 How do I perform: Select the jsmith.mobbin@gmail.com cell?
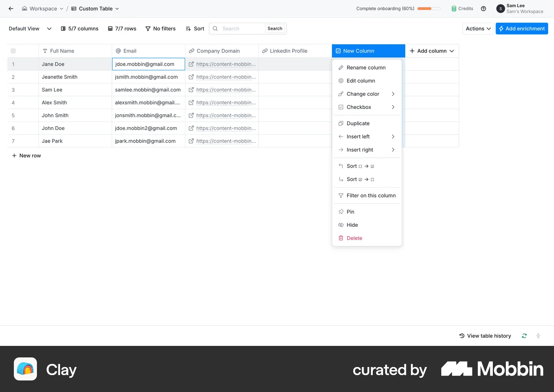pyautogui.click(x=149, y=77)
